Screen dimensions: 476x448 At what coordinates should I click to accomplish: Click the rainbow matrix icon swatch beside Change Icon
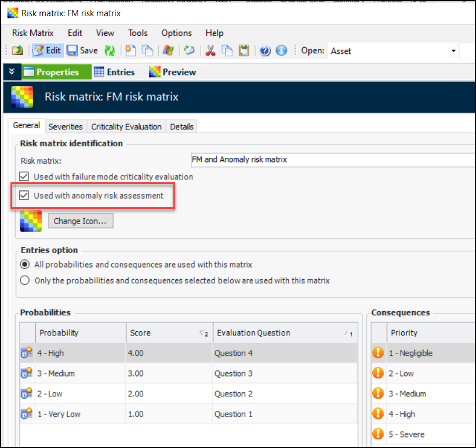31,221
